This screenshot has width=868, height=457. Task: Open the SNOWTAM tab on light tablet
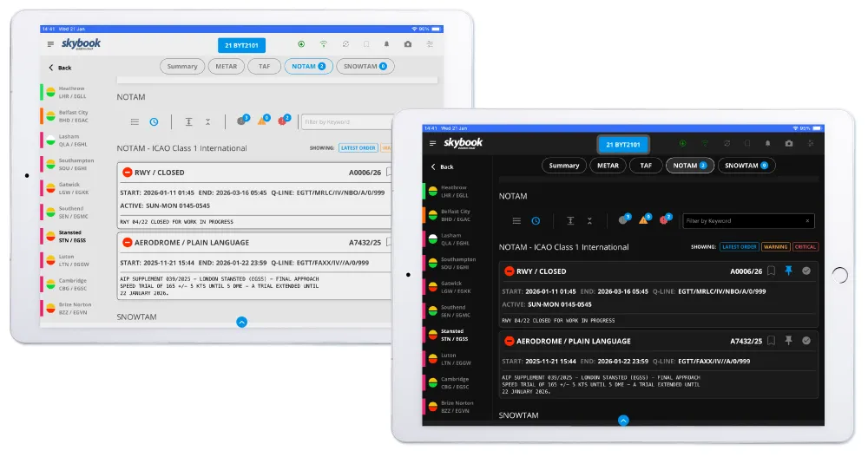point(365,66)
